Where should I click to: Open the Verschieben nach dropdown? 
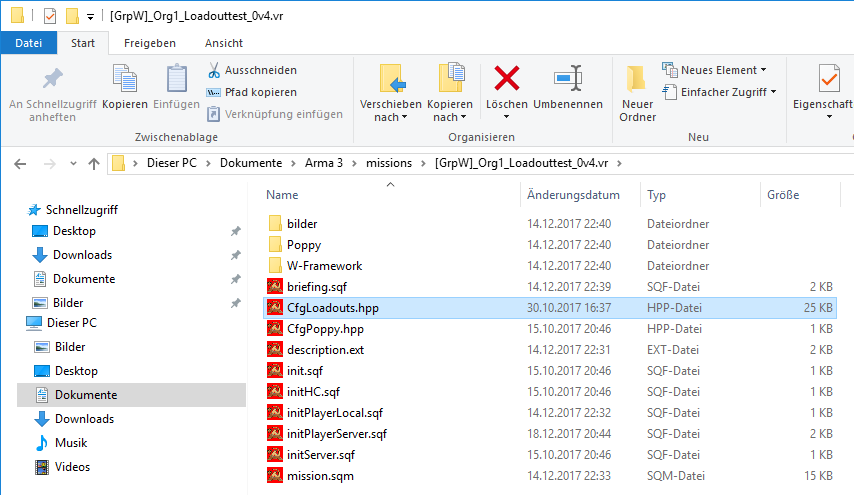pyautogui.click(x=390, y=110)
